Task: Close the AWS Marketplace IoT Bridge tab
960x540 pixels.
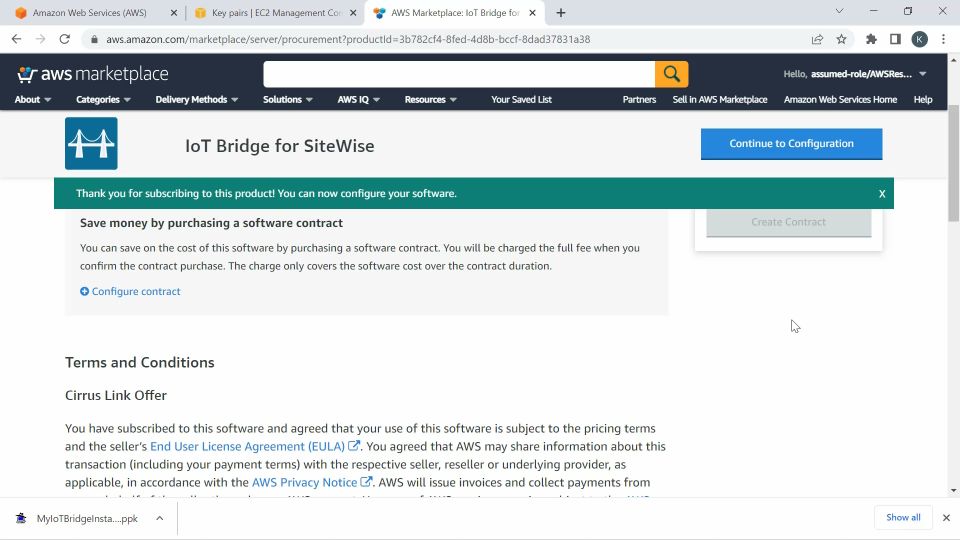Action: (533, 13)
